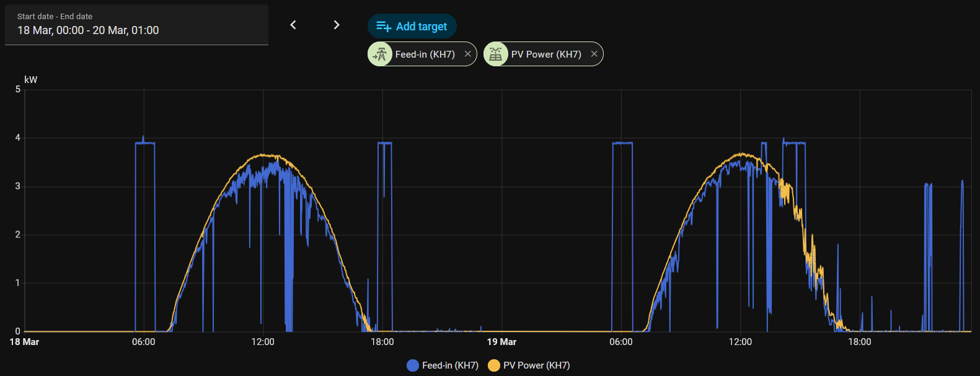
Task: Remove the PV Power (KH7) target chip
Action: (594, 54)
